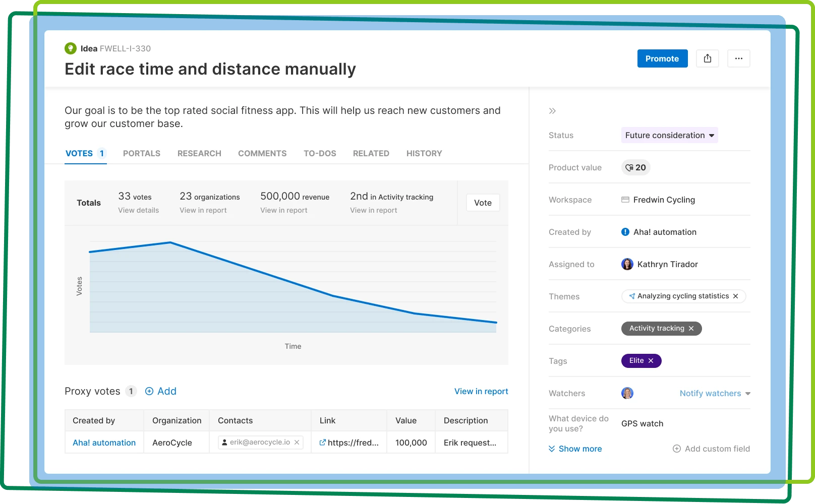View the History tab
The width and height of the screenshot is (815, 504).
[x=424, y=153]
